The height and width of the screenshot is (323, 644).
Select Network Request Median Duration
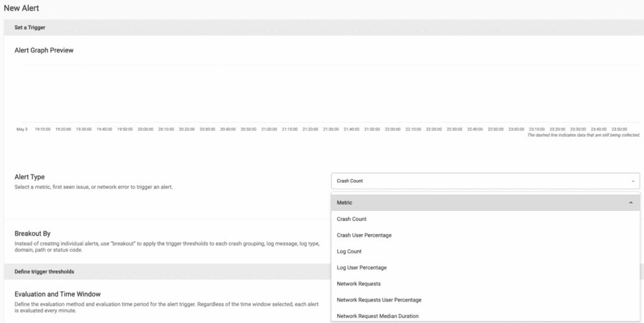485,316
